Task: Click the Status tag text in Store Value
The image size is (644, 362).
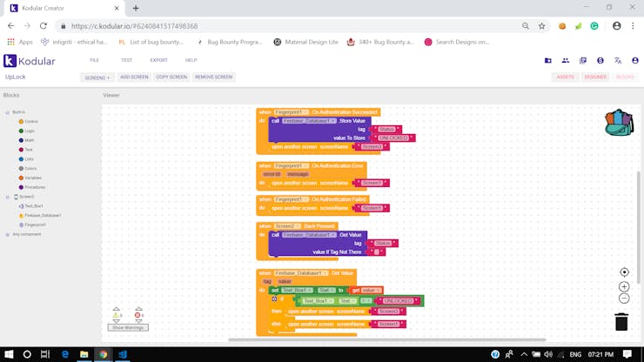Action: (x=386, y=130)
